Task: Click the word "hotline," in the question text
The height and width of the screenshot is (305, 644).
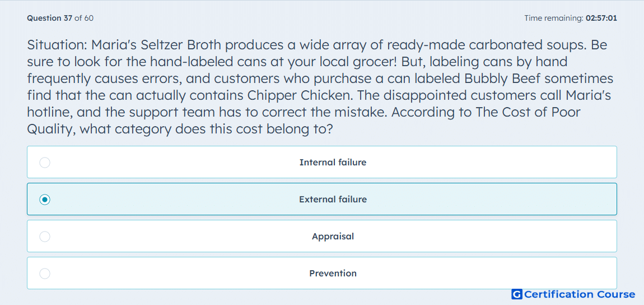Action: [x=49, y=112]
